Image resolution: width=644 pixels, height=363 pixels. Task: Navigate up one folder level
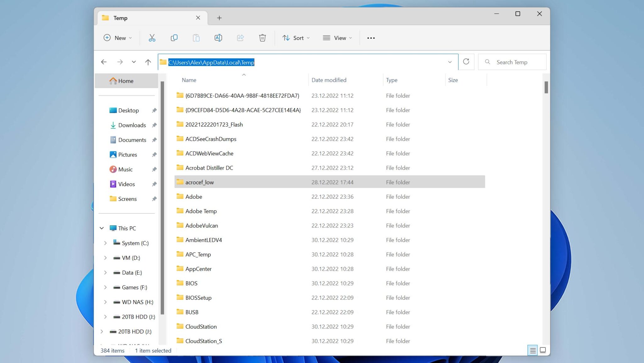coord(148,62)
